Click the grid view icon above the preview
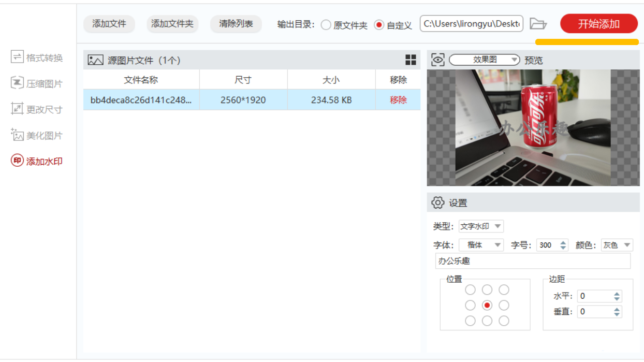Screen dimensions: 644x362 point(412,60)
